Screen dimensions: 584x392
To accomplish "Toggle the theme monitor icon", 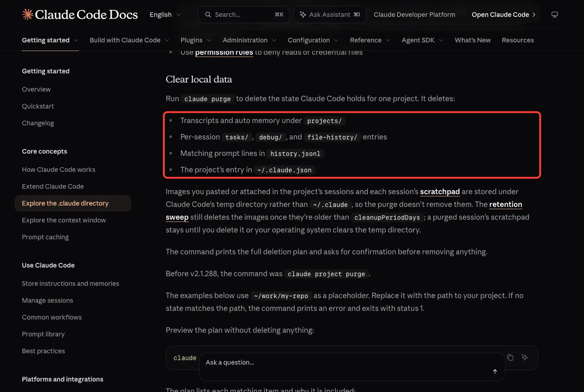I will (555, 15).
